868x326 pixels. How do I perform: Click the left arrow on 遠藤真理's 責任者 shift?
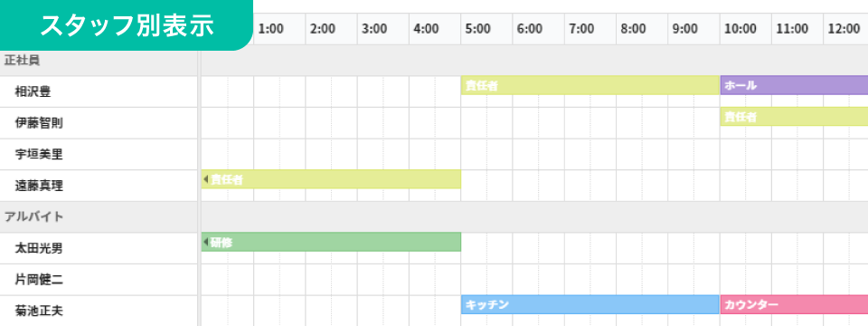pyautogui.click(x=205, y=179)
